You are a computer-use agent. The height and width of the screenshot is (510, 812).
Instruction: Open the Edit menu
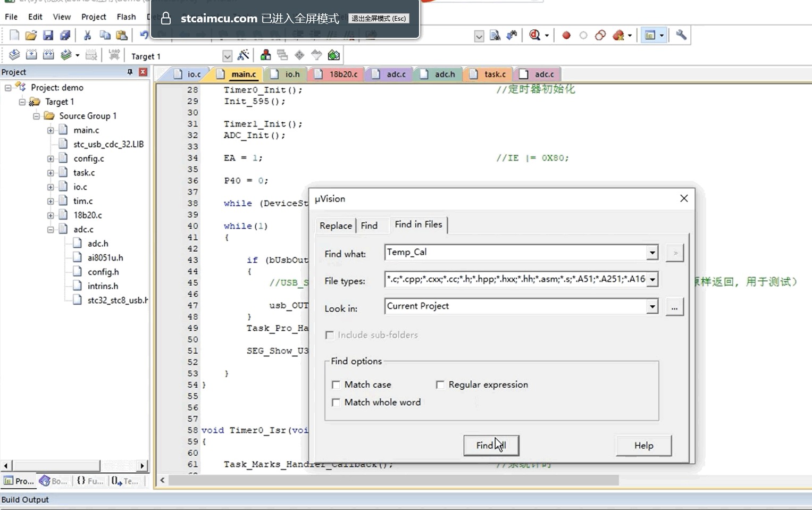[x=35, y=17]
